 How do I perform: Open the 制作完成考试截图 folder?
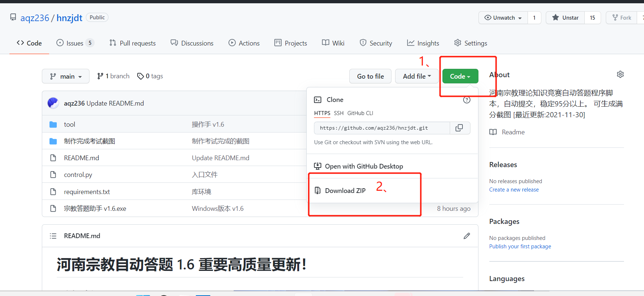pos(90,141)
